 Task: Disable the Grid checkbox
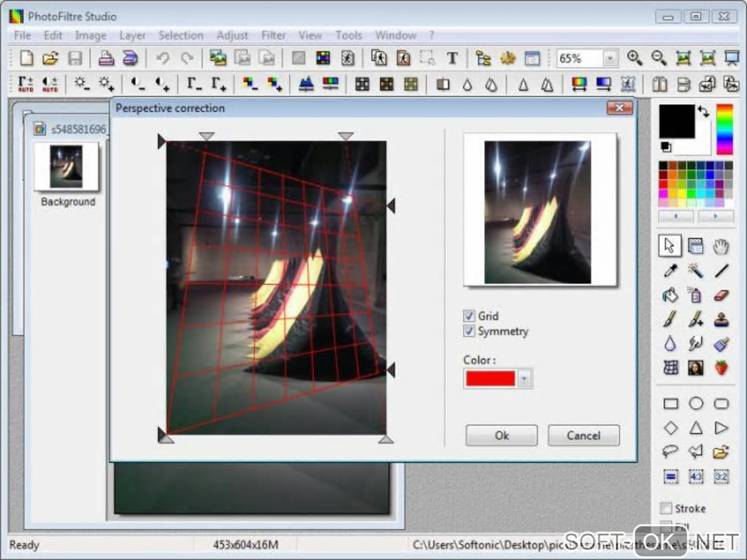coord(469,316)
